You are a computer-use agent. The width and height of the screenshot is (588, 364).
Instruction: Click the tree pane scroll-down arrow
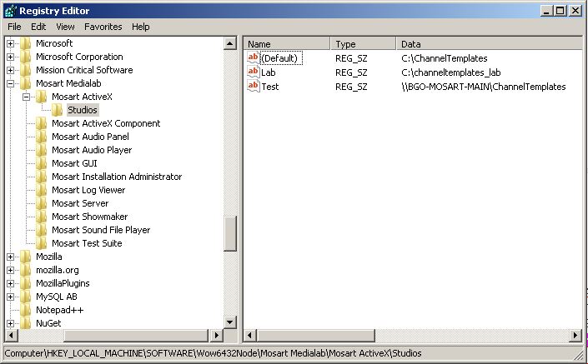pyautogui.click(x=231, y=322)
